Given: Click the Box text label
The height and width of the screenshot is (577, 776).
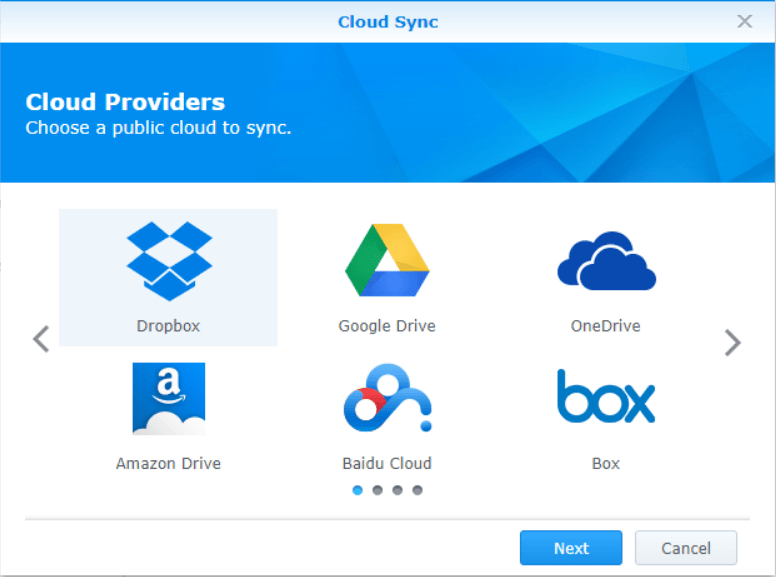Looking at the screenshot, I should click(606, 463).
